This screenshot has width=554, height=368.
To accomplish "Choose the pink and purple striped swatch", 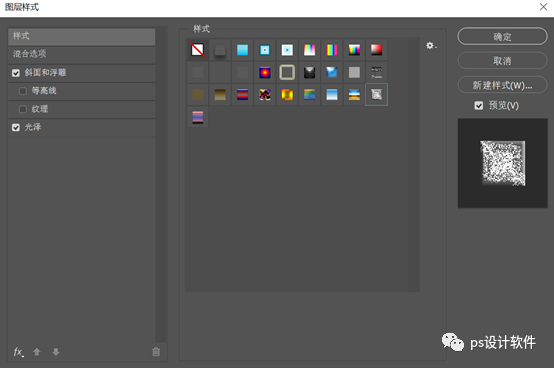I will coord(198,117).
